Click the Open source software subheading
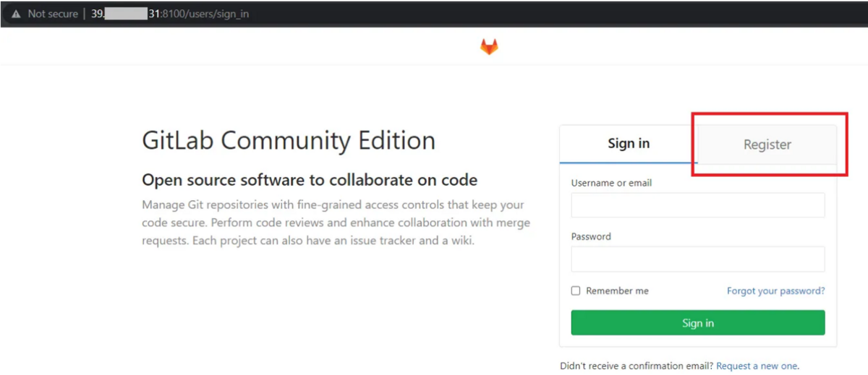Screen dimensions: 868x375 [x=310, y=180]
